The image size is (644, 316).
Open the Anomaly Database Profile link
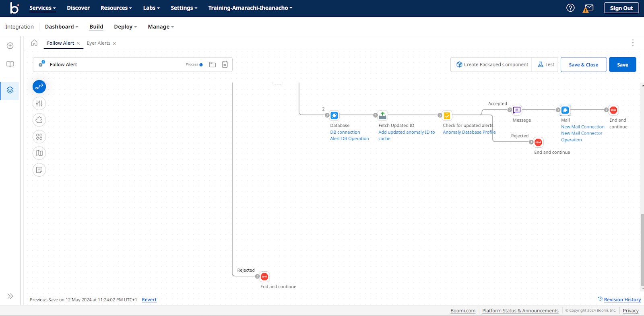pos(469,132)
